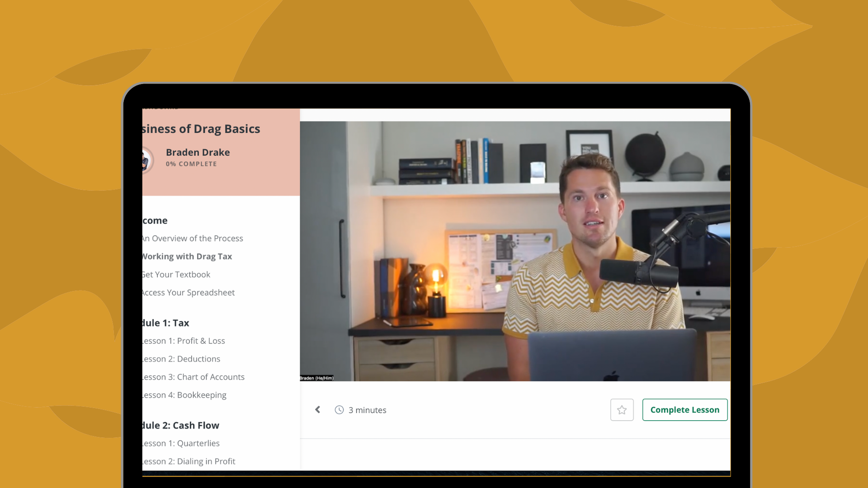The width and height of the screenshot is (868, 488).
Task: Open An Overview of the Process lesson
Action: coord(193,238)
